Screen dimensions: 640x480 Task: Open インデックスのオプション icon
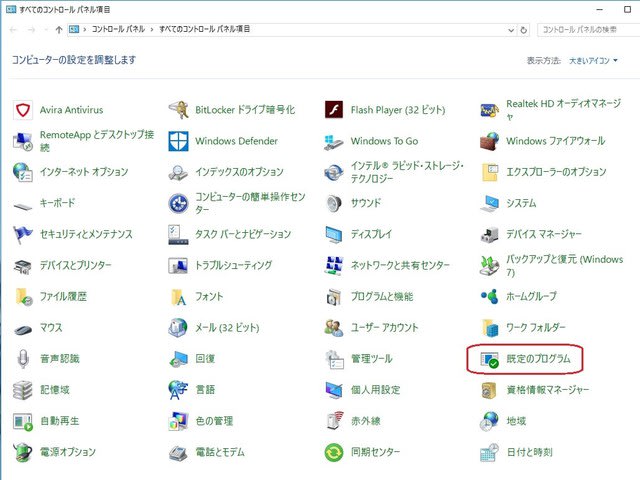[x=178, y=172]
